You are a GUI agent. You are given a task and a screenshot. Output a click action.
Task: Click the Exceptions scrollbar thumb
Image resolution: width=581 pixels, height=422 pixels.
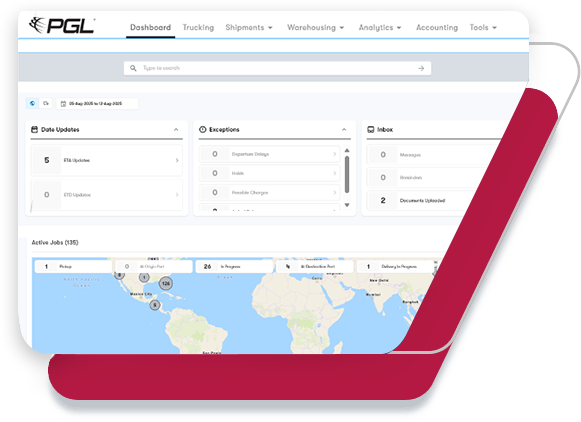347,175
